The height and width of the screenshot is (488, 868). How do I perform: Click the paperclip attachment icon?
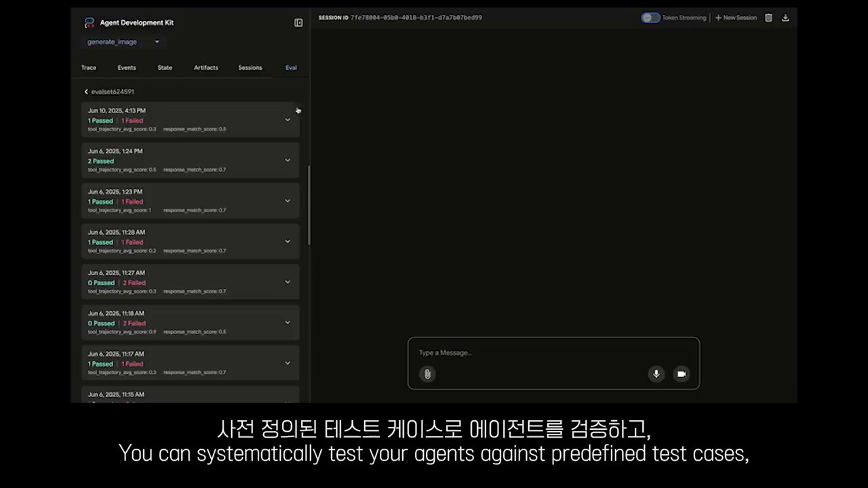click(x=427, y=373)
